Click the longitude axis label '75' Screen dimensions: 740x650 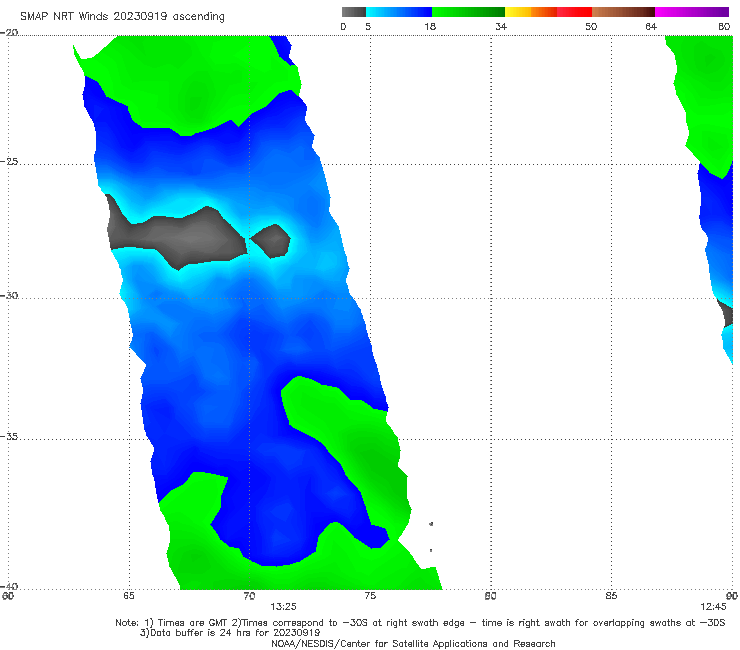tap(370, 596)
